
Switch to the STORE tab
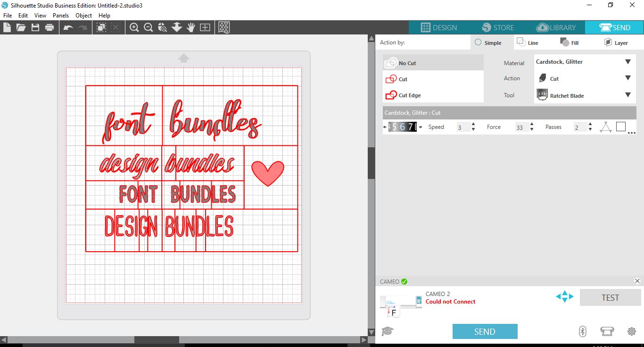(497, 27)
